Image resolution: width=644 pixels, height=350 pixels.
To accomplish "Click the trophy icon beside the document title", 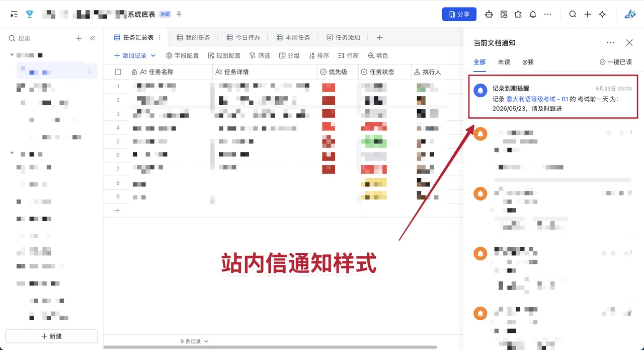I will point(30,14).
